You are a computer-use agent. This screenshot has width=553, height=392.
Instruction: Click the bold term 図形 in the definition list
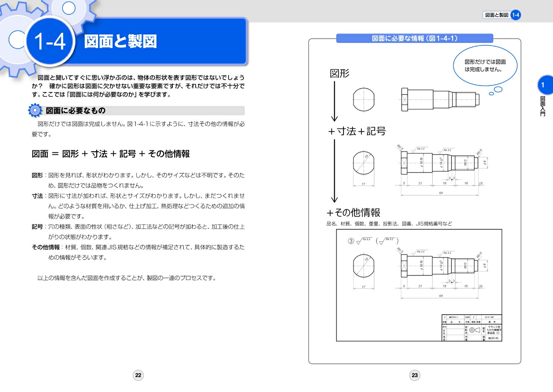point(37,175)
